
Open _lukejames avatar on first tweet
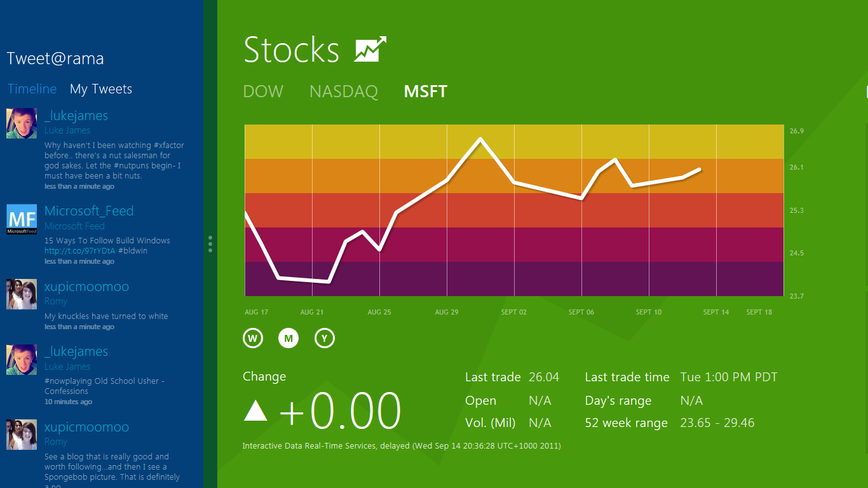click(x=22, y=123)
